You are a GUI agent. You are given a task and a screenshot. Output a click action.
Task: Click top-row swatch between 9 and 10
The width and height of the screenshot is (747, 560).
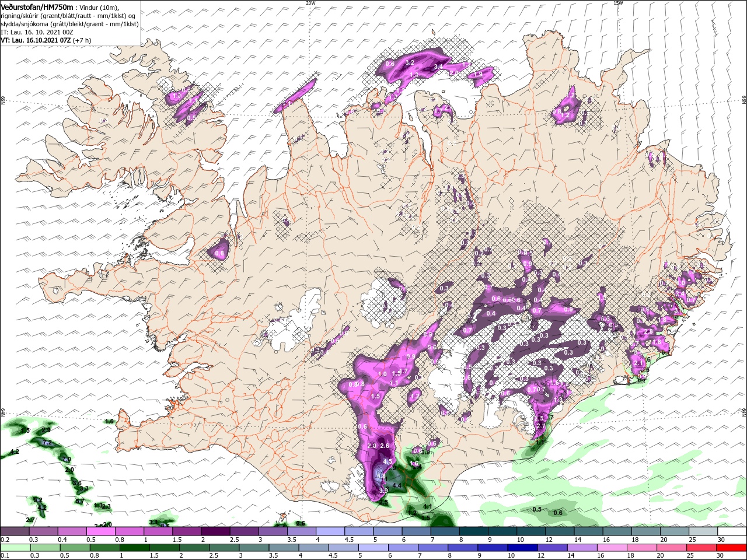(x=502, y=531)
